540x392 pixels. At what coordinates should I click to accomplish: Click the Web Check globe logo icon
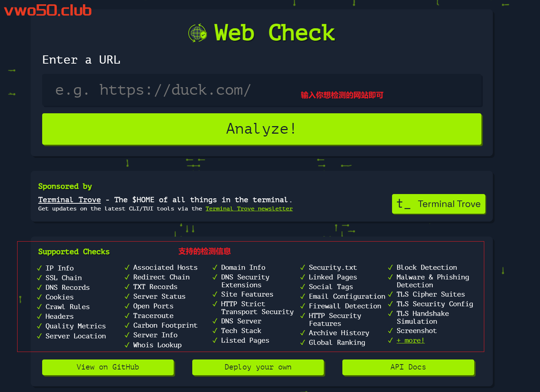[197, 33]
